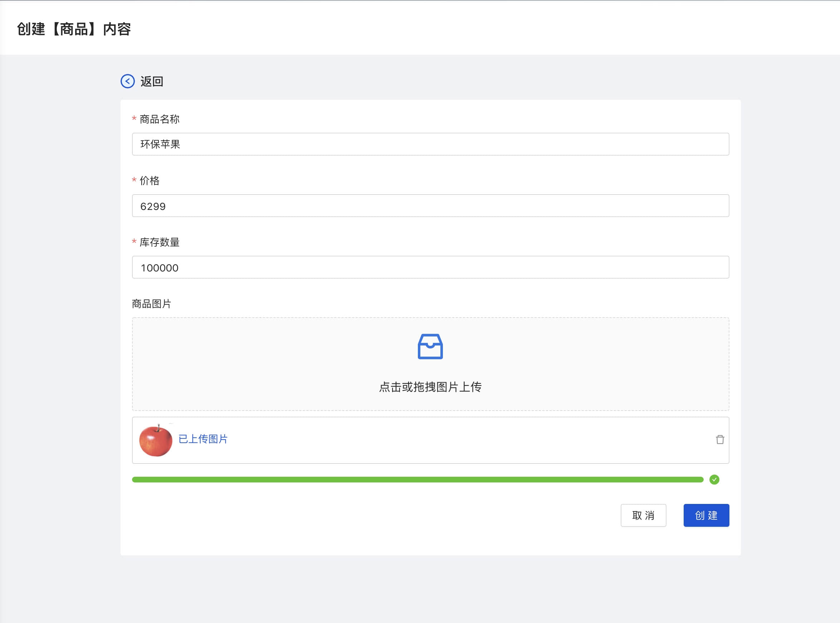Focus the 商品名称 input field
The width and height of the screenshot is (840, 623).
coord(430,144)
